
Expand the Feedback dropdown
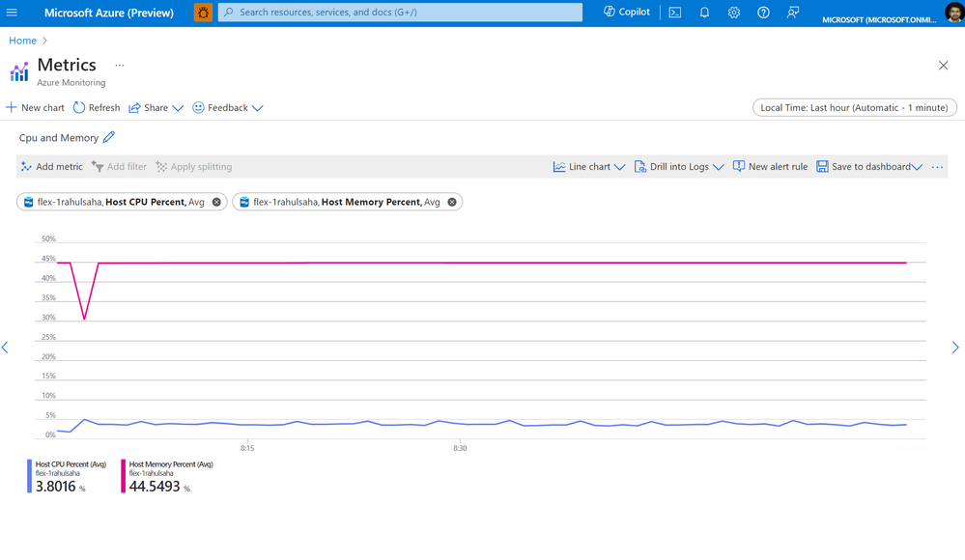coord(228,108)
